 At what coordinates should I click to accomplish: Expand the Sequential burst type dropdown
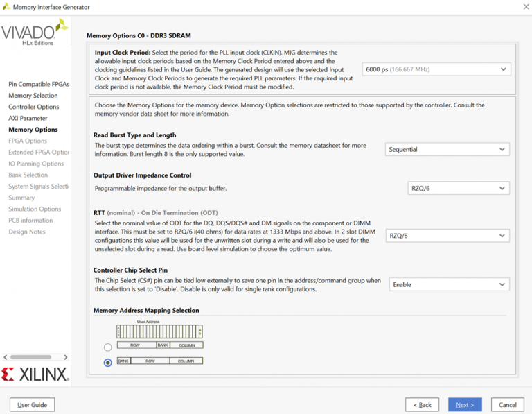[x=447, y=149]
